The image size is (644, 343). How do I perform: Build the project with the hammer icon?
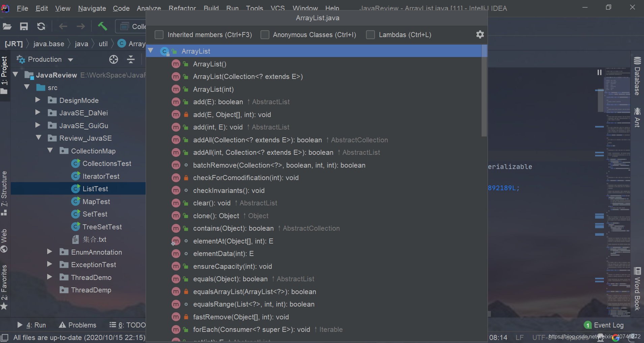point(103,26)
